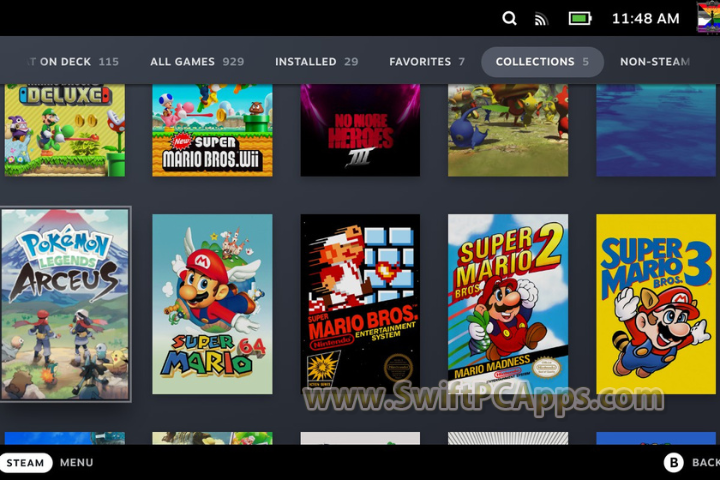
Task: Select the Super Mario Bros. NES cover
Action: 360,304
